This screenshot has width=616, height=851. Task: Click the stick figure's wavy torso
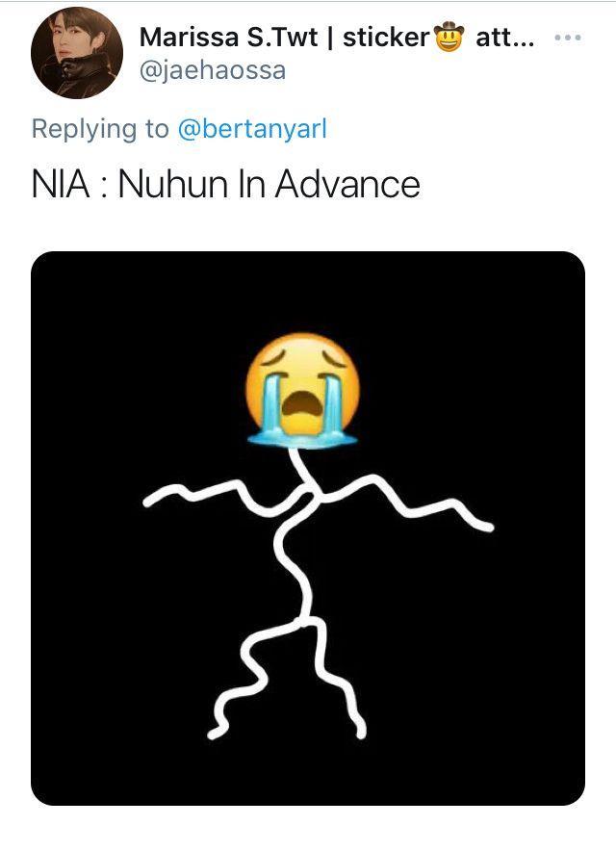pyautogui.click(x=295, y=559)
